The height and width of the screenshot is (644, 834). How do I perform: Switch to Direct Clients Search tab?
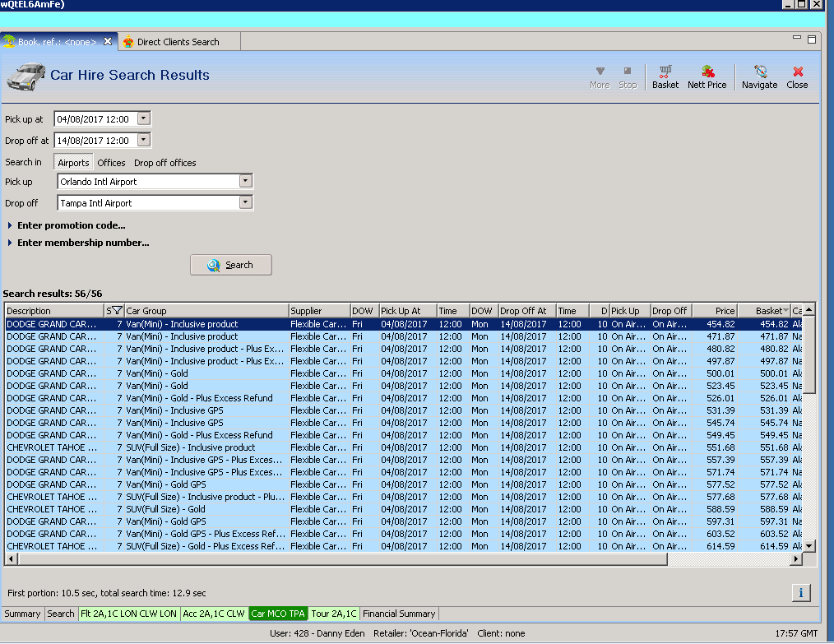pos(178,42)
